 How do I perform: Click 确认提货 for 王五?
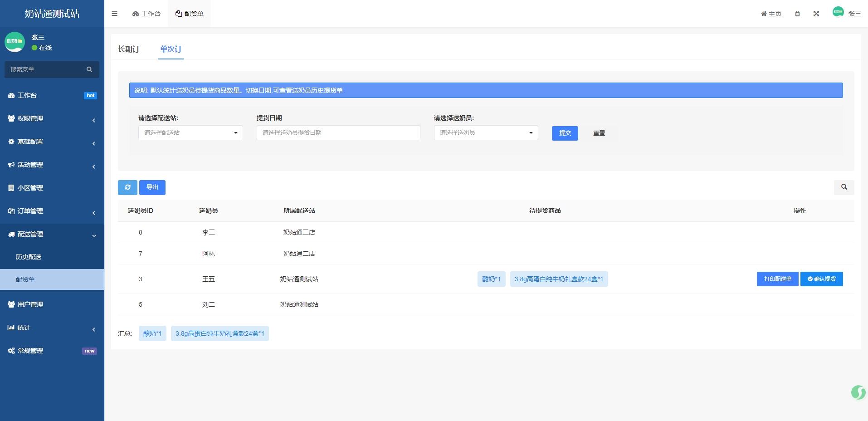coord(821,279)
